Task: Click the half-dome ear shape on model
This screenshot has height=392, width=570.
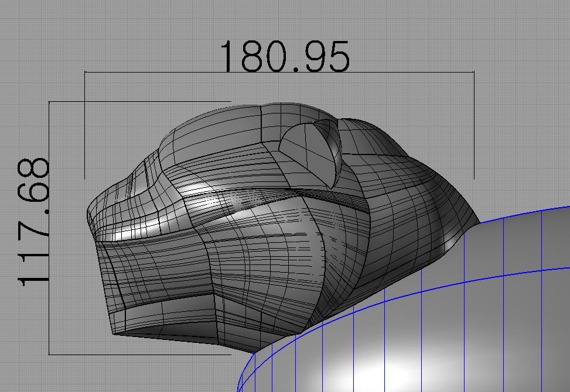Action: coord(310,153)
